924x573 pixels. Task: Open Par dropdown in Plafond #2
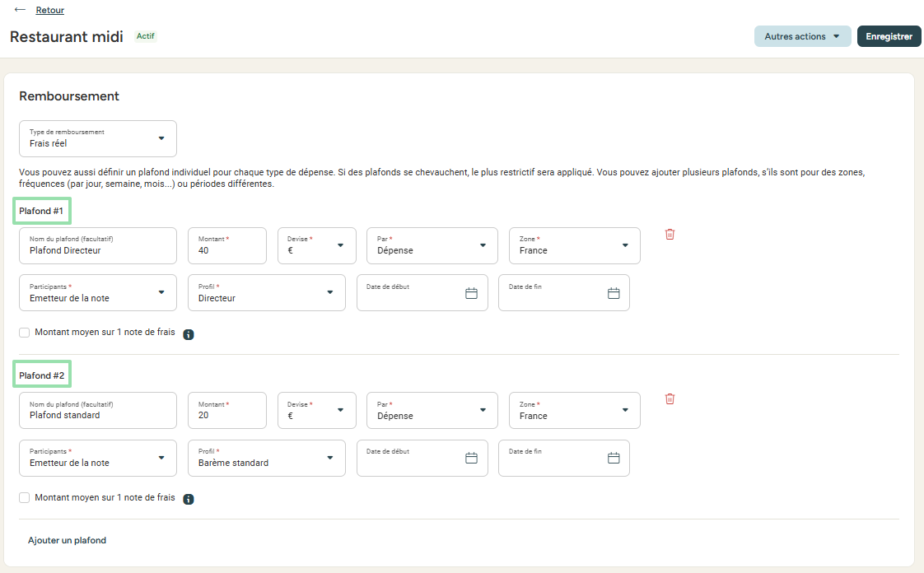pos(432,411)
